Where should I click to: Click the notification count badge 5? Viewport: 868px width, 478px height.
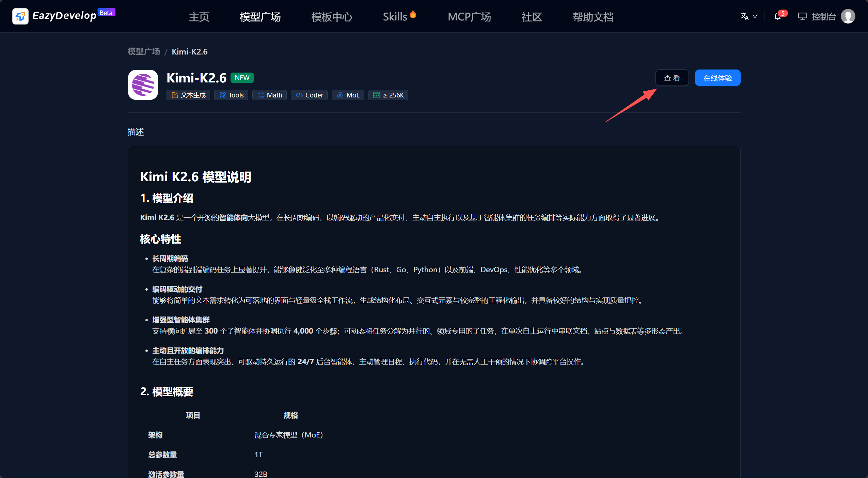point(783,13)
